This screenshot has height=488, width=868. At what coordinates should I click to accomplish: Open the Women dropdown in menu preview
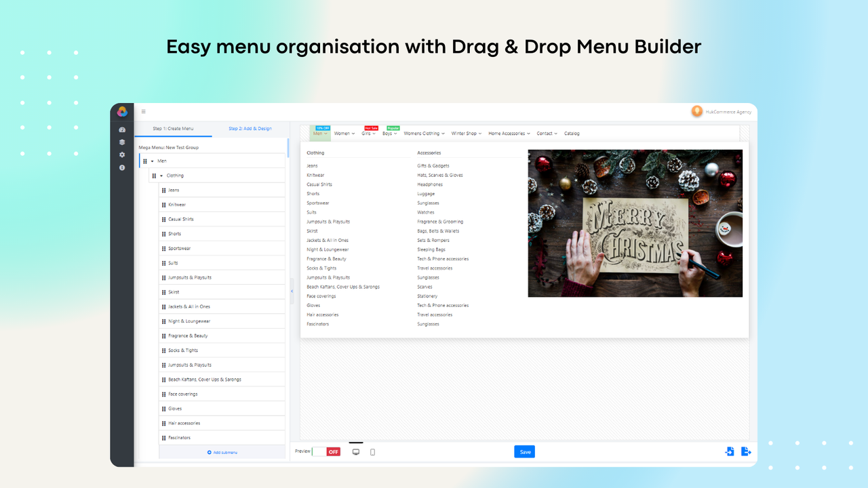coord(344,133)
